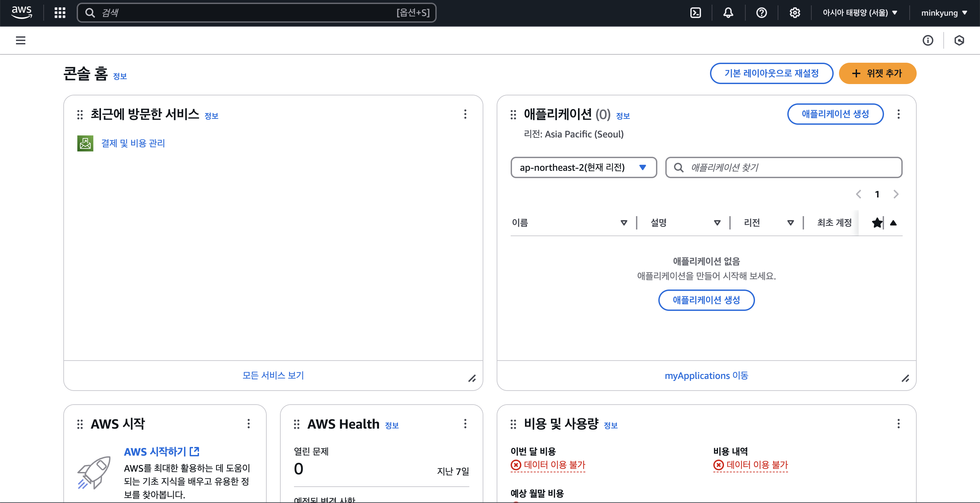Open the notifications bell
This screenshot has height=503, width=980.
pyautogui.click(x=728, y=13)
